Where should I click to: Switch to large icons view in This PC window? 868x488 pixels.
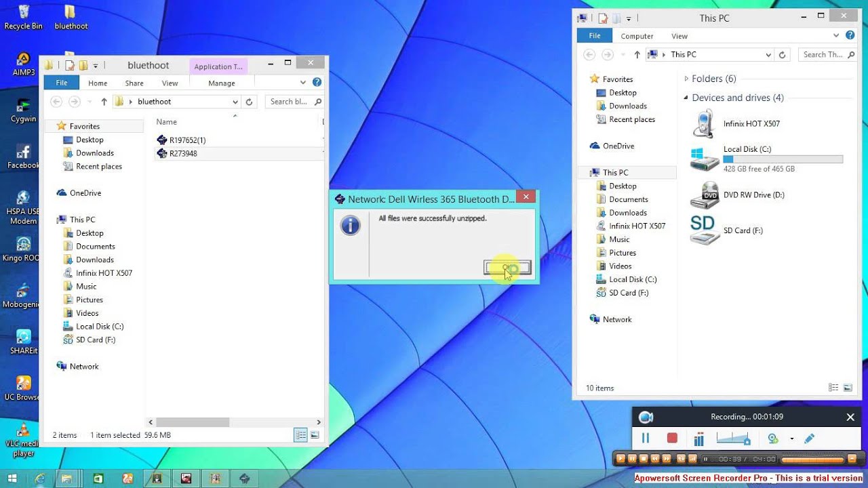[848, 388]
